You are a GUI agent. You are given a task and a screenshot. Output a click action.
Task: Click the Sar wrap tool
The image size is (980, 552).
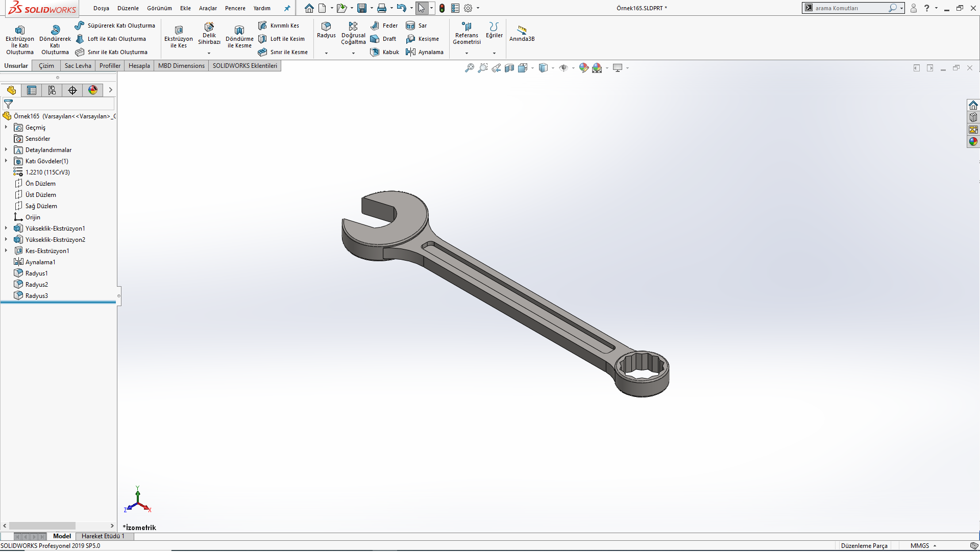[x=416, y=26]
